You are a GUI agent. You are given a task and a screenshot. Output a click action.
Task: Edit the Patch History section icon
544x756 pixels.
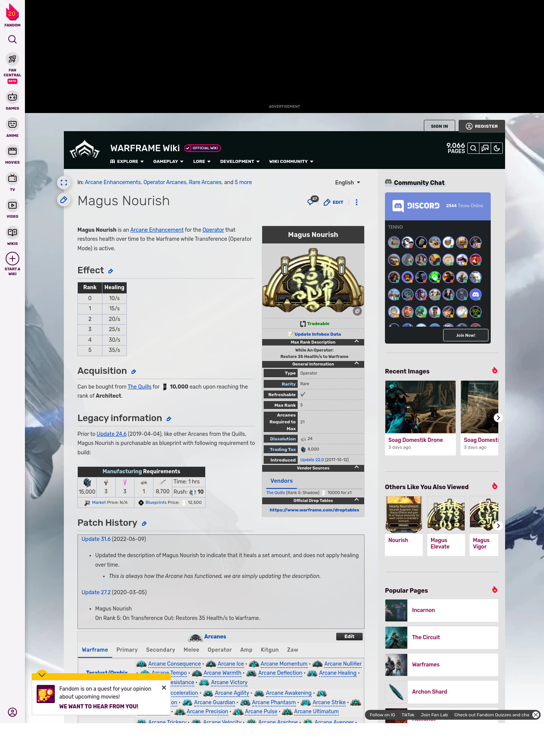[x=144, y=524]
